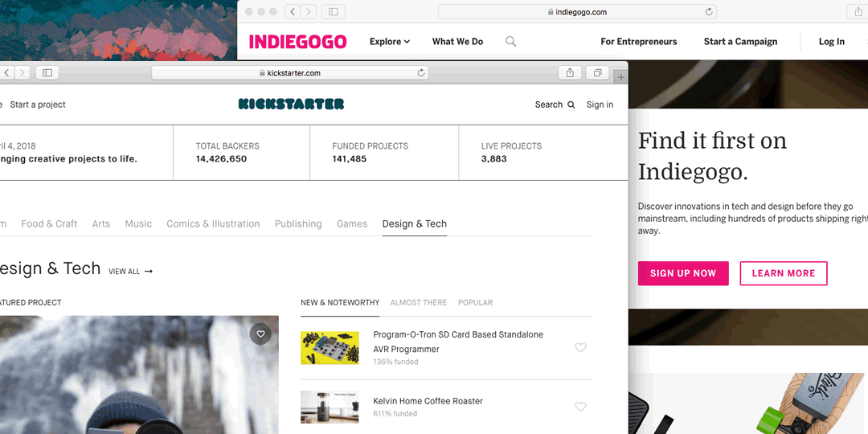
Task: Click the Sign Up Now button
Action: click(683, 273)
